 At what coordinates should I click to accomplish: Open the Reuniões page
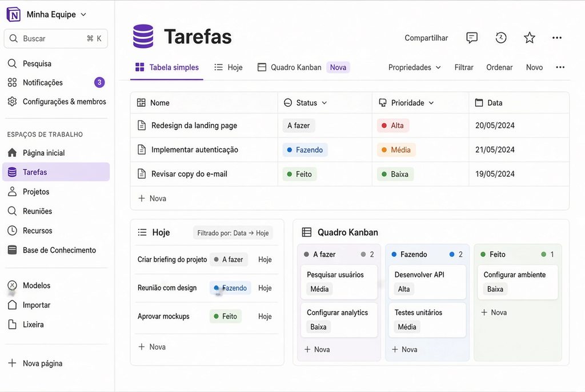(30, 211)
